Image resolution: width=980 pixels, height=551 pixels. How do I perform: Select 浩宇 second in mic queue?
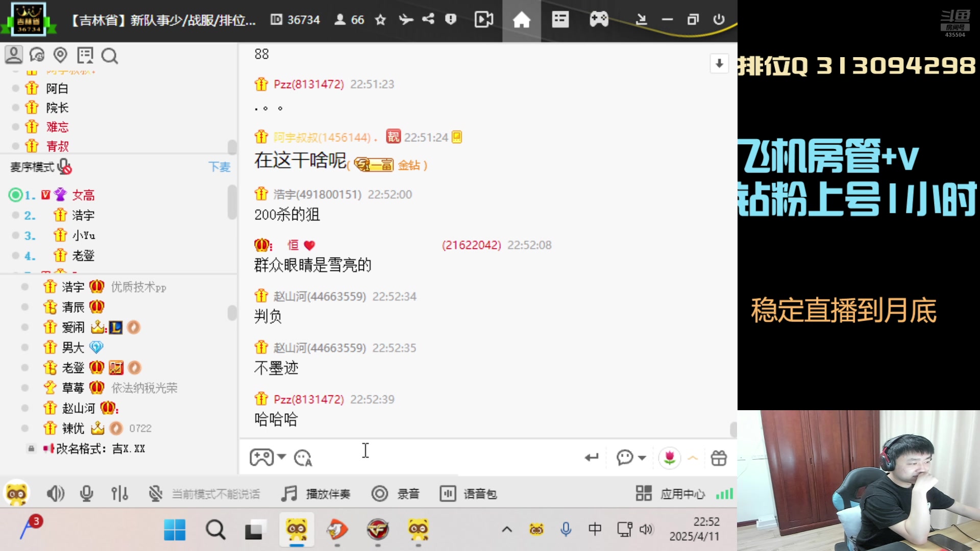pyautogui.click(x=83, y=215)
